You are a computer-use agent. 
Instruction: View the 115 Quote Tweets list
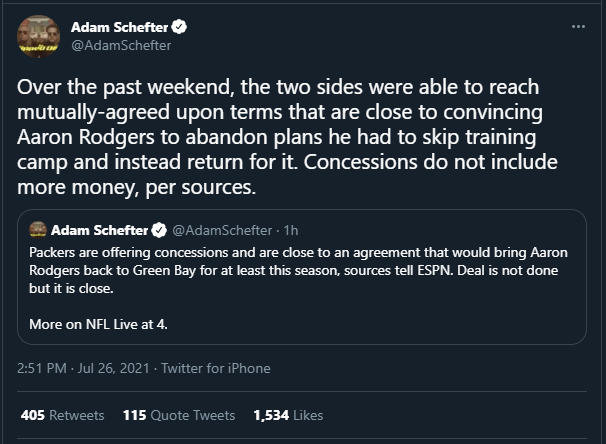coord(179,415)
